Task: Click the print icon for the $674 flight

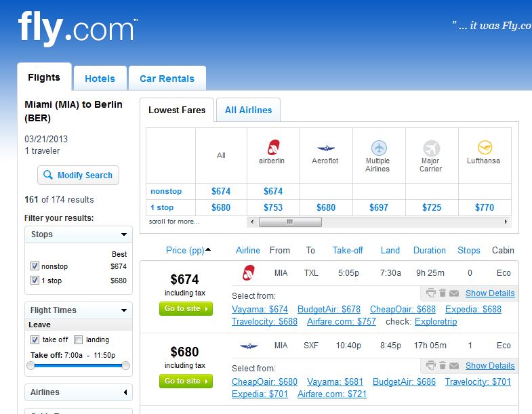Action: point(430,293)
